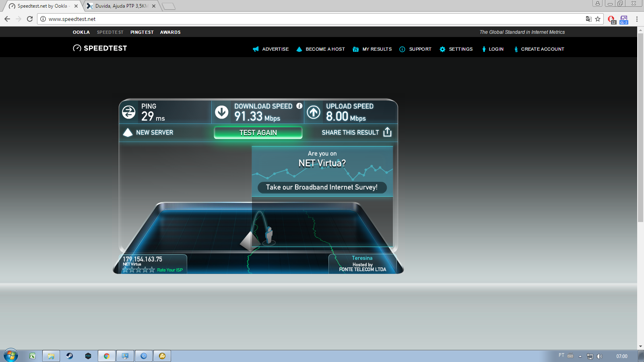Open the Chrome three-dot menu
Screen dimensions: 644x362
[x=637, y=19]
